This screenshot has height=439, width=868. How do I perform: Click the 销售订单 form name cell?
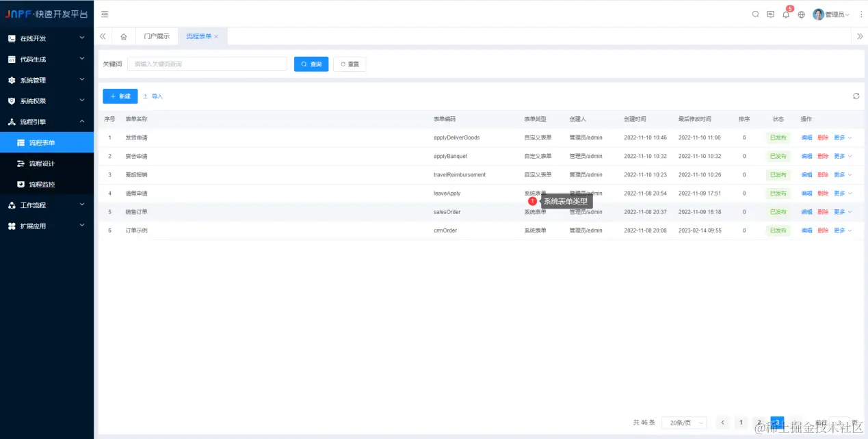tap(136, 212)
